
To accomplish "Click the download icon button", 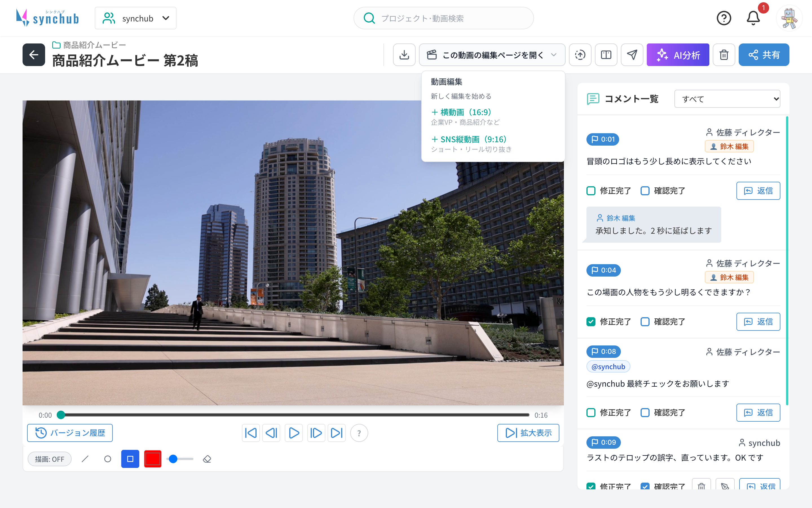I will 404,55.
